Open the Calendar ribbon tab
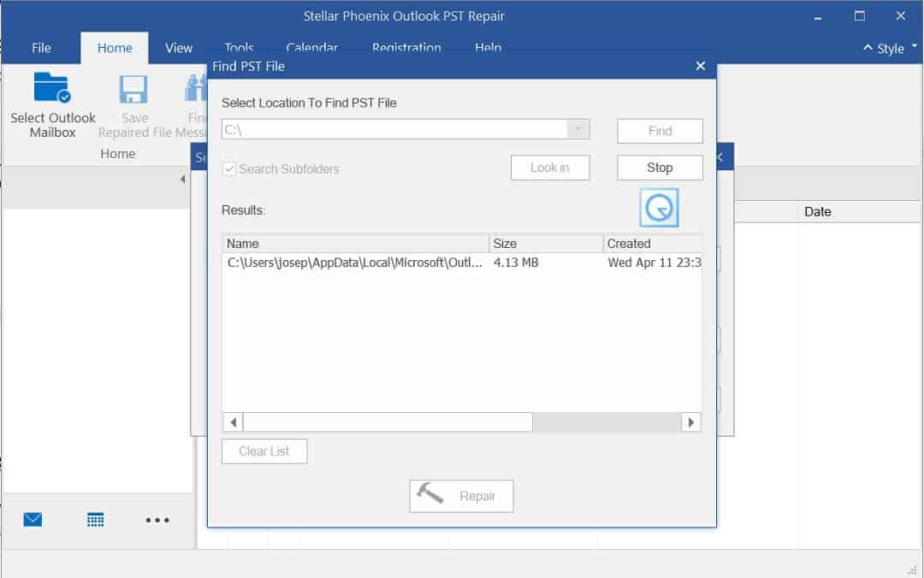Screen dimensions: 924x578 pyautogui.click(x=311, y=47)
